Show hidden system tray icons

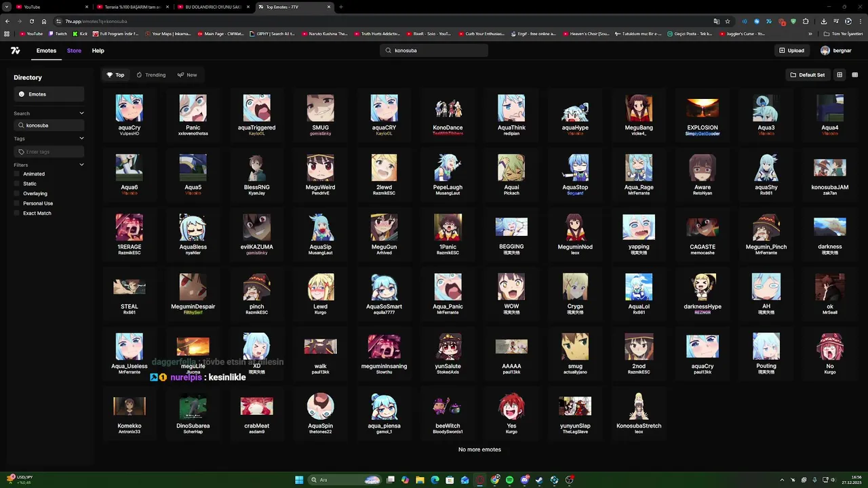pyautogui.click(x=782, y=480)
